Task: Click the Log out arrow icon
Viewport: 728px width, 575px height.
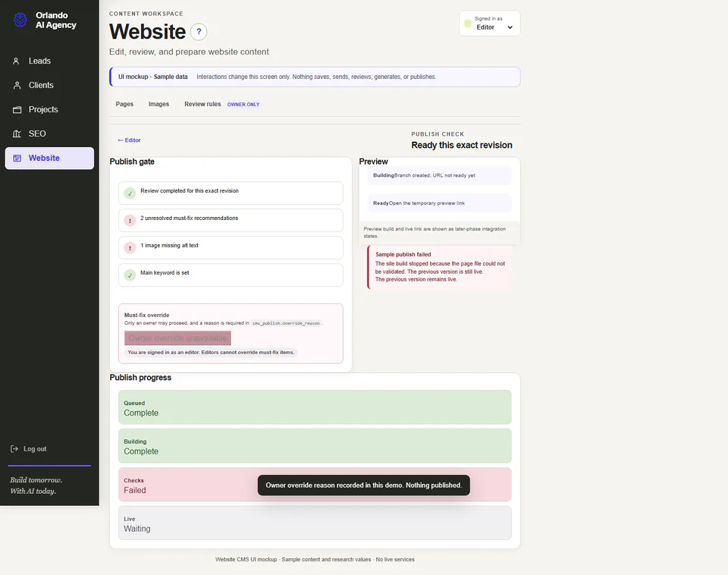Action: [x=14, y=448]
